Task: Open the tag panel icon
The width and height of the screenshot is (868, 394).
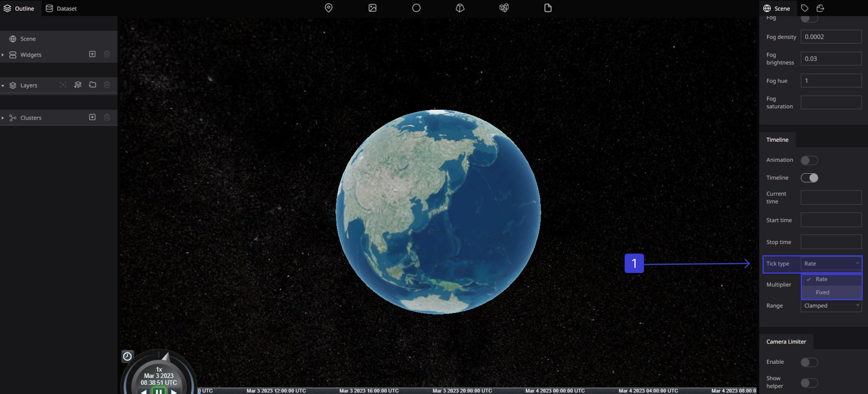Action: coord(804,9)
